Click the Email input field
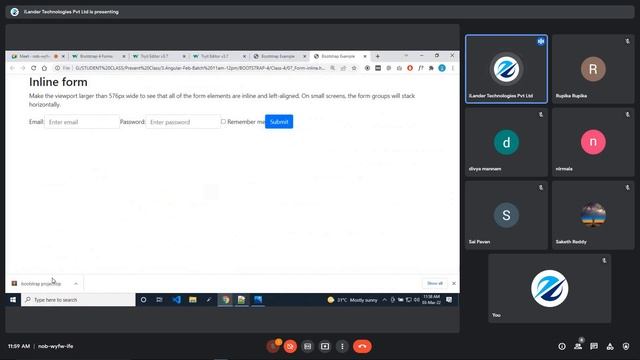The width and height of the screenshot is (640, 360). (x=82, y=122)
